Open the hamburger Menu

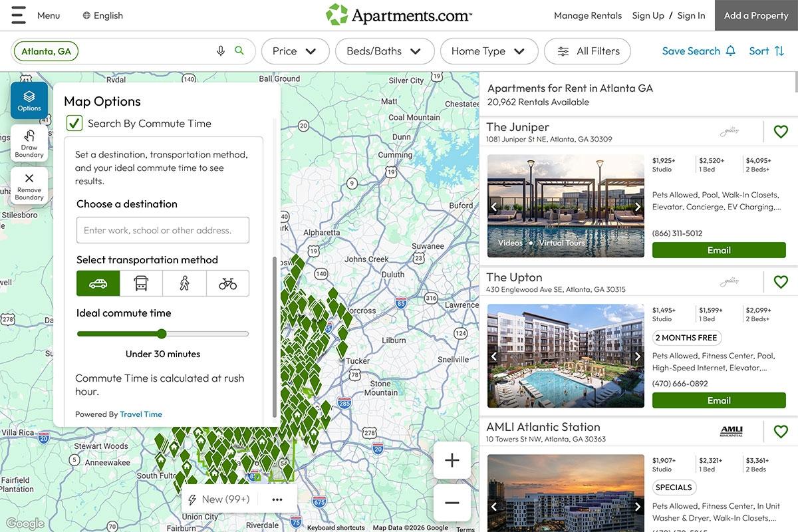coord(18,15)
